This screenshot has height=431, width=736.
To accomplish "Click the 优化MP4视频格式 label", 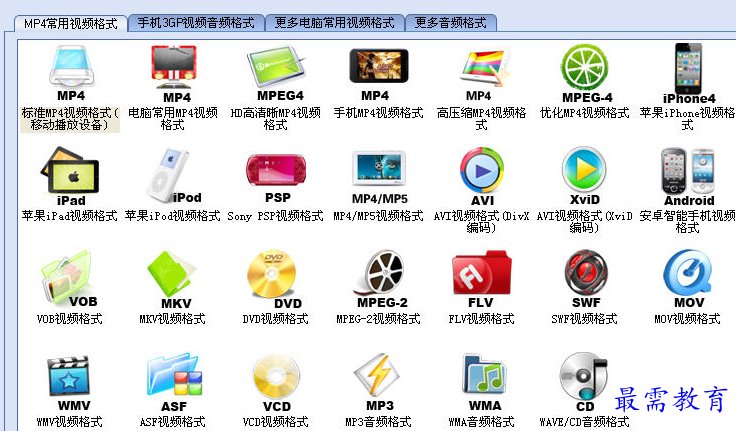I will pyautogui.click(x=585, y=113).
